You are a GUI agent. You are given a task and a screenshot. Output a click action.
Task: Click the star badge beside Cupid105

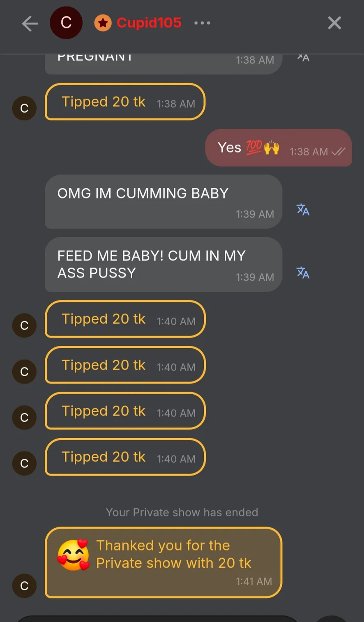click(x=103, y=23)
